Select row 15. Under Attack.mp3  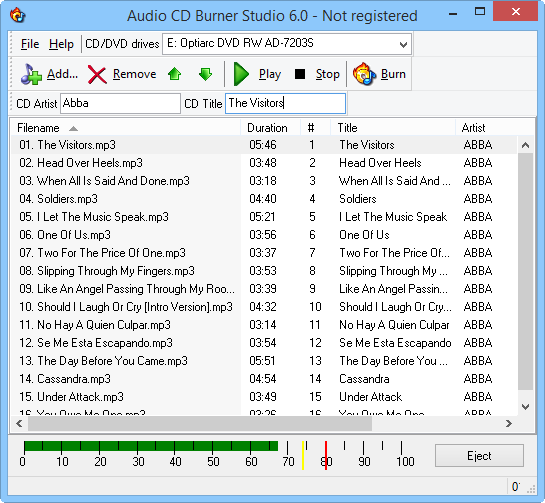pyautogui.click(x=264, y=397)
